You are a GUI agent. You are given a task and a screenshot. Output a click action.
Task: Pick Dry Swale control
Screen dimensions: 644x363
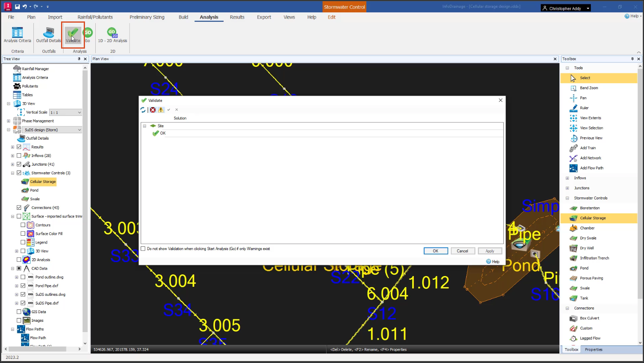pos(588,238)
